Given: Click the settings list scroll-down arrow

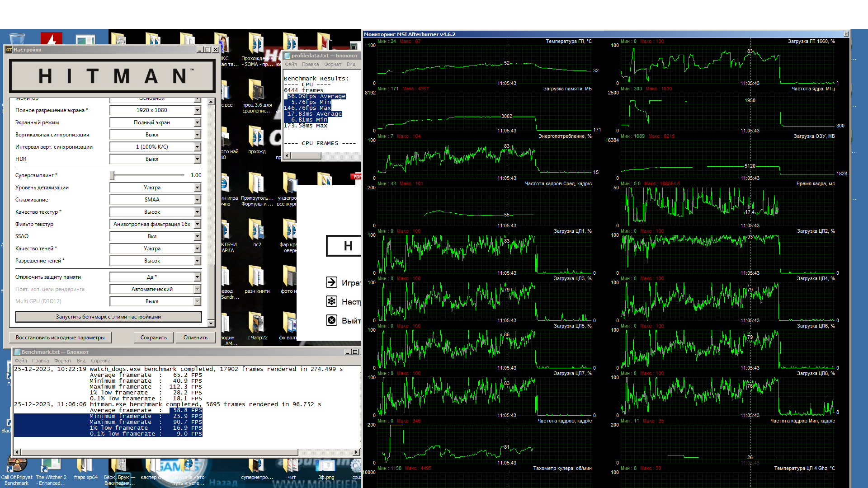Looking at the screenshot, I should pyautogui.click(x=211, y=324).
